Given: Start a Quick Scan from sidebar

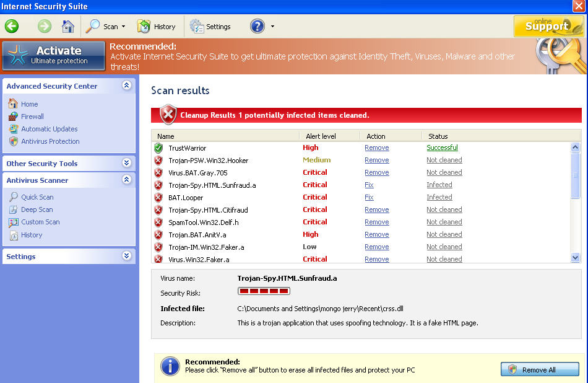Looking at the screenshot, I should coord(37,197).
